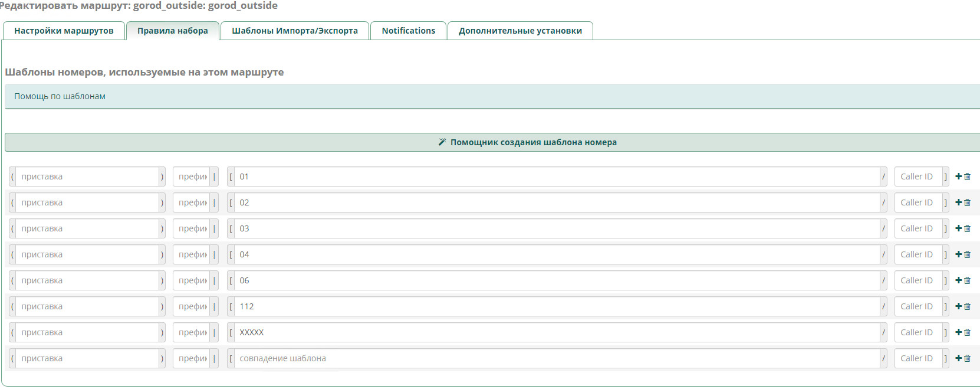The width and height of the screenshot is (980, 389).
Task: Click the plus icon in the 03 row
Action: click(958, 228)
